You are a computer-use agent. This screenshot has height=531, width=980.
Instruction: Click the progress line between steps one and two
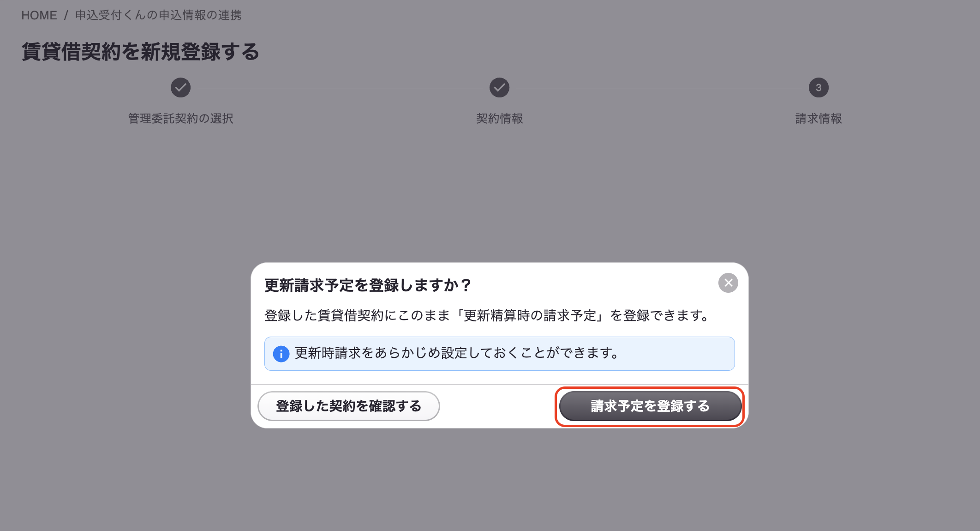[x=340, y=88]
